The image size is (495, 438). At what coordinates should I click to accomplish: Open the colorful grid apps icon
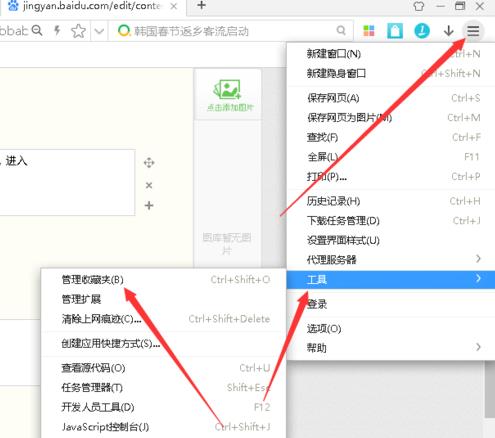point(369,31)
